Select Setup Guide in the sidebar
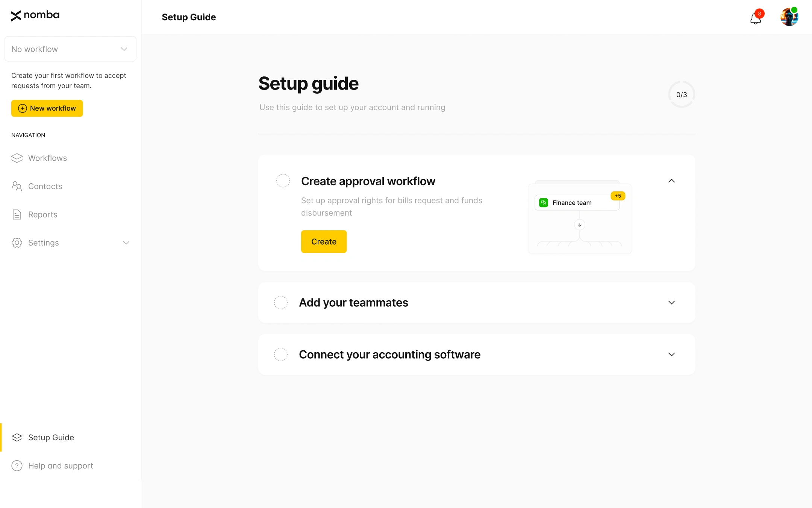The height and width of the screenshot is (508, 812). click(51, 437)
